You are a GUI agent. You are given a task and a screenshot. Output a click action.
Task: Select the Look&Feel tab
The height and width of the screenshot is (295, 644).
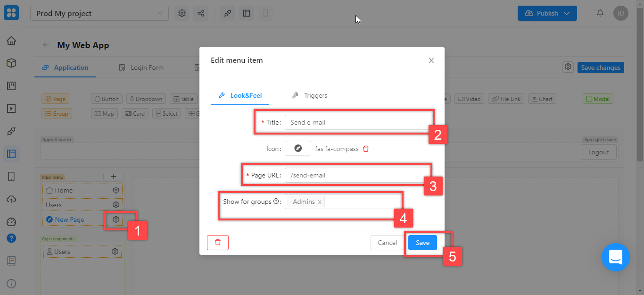(240, 95)
